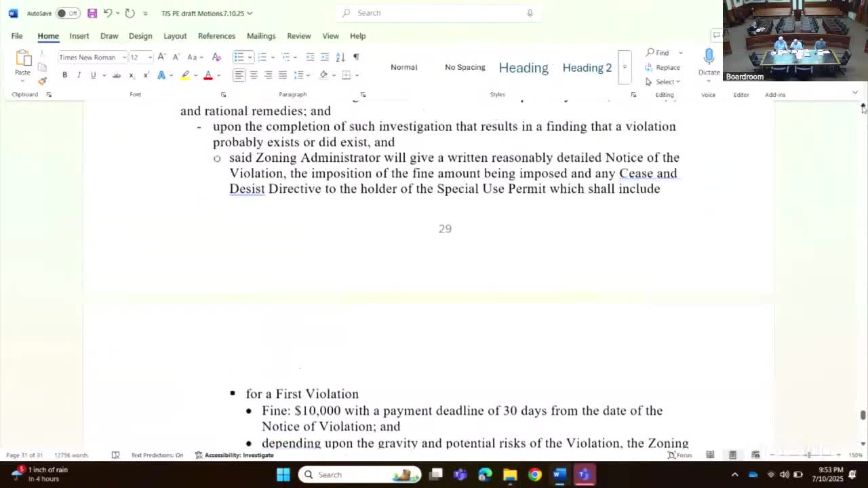Switch to Print Layout view icon
This screenshot has height=488, width=868.
coord(732,455)
